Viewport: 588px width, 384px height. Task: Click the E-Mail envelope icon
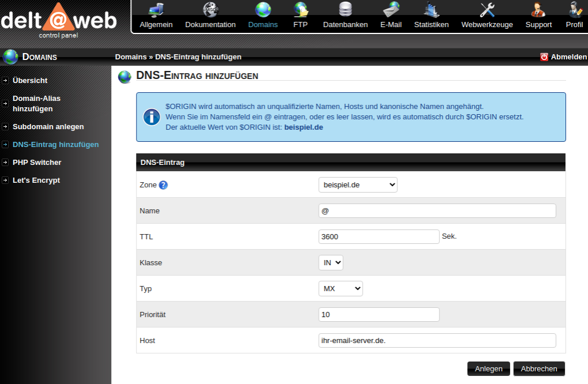point(391,10)
